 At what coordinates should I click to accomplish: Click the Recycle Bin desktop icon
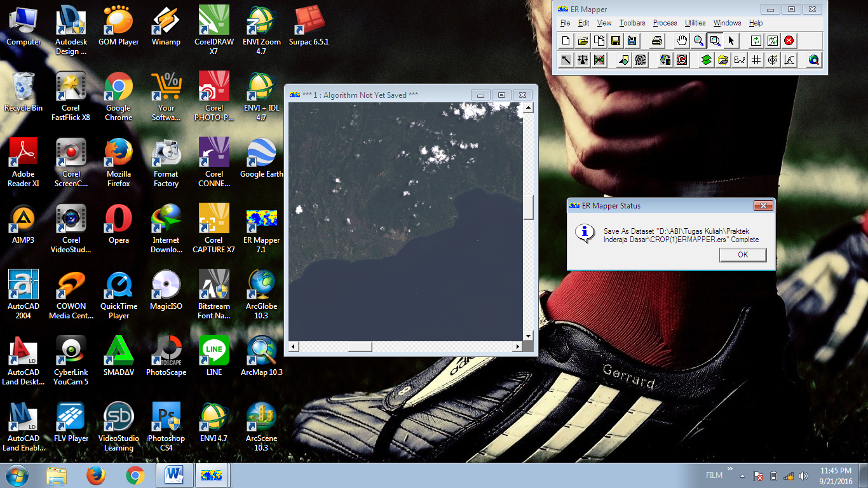click(24, 92)
